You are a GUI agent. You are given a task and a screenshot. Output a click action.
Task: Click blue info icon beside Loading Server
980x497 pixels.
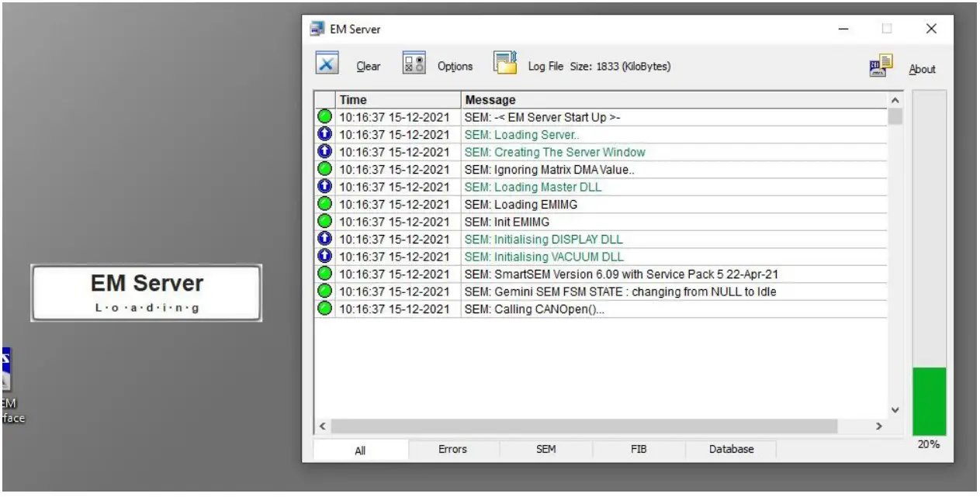point(324,135)
